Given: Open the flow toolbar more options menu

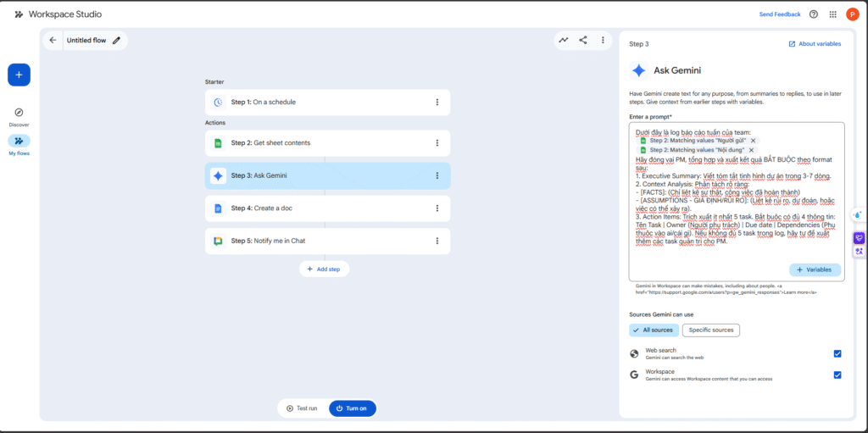Looking at the screenshot, I should (603, 40).
